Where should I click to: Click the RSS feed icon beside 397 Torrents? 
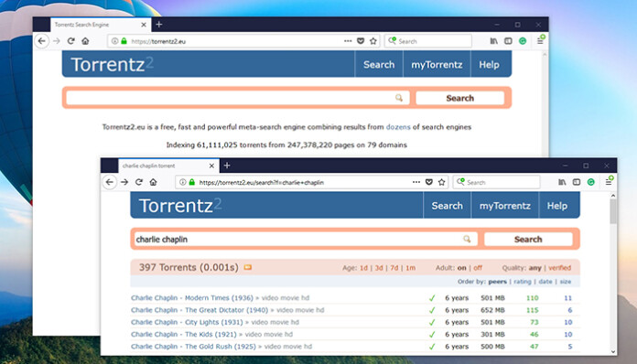coord(247,267)
